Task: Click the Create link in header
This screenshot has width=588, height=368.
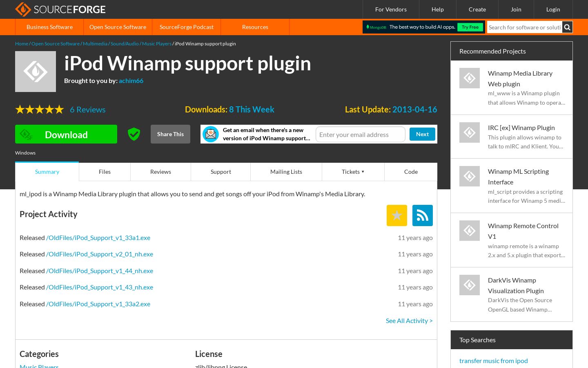Action: point(477,9)
